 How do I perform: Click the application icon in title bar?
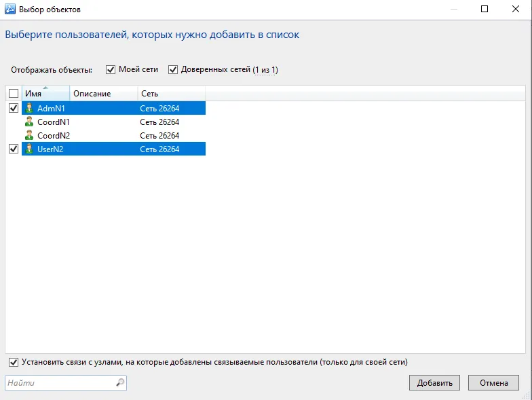(x=9, y=9)
